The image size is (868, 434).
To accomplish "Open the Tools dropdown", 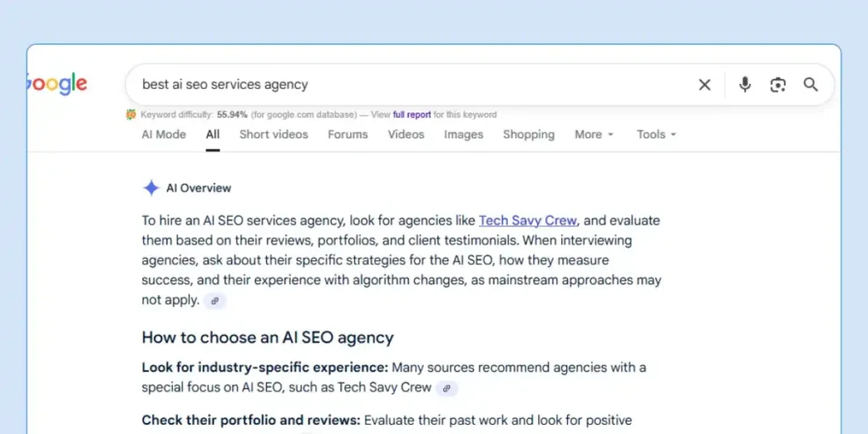I will [x=656, y=134].
